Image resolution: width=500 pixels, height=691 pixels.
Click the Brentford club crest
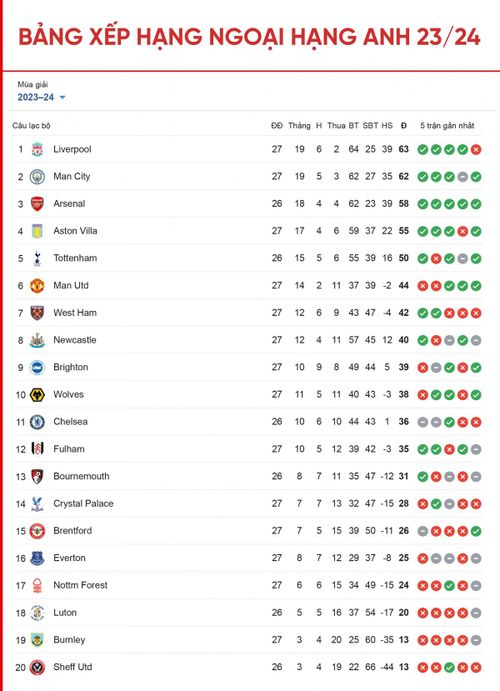tap(37, 531)
